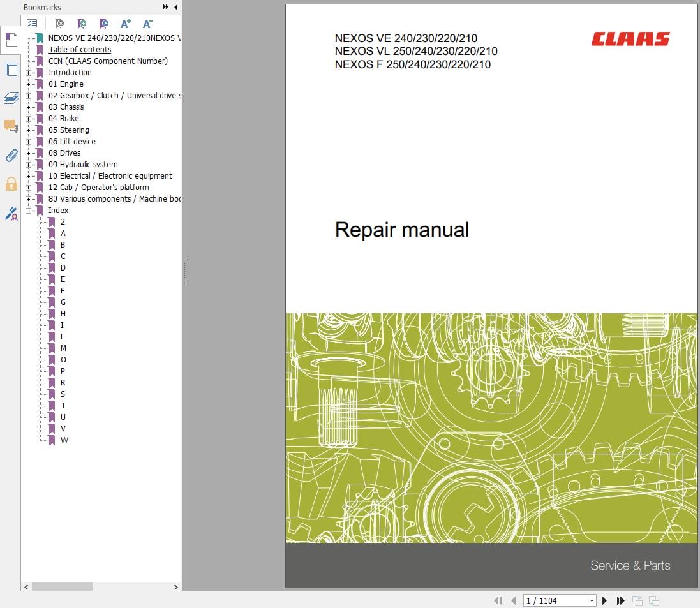
Task: View document security settings
Action: coord(10,184)
